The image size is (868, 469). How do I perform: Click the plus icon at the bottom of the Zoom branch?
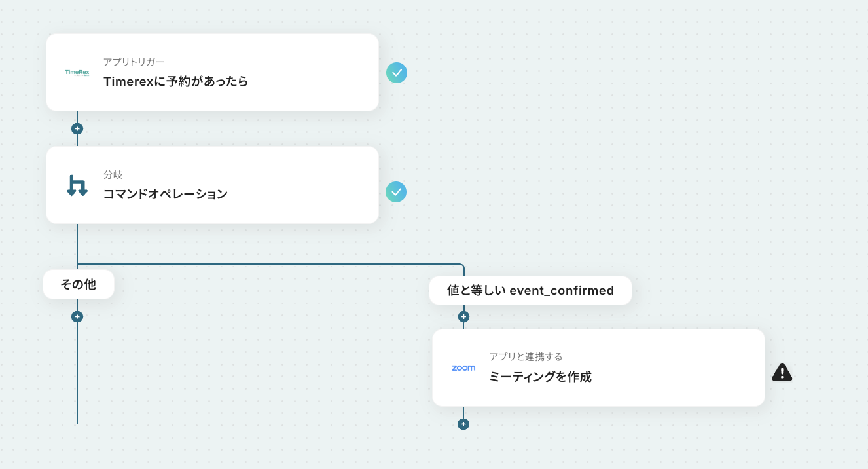click(x=463, y=424)
